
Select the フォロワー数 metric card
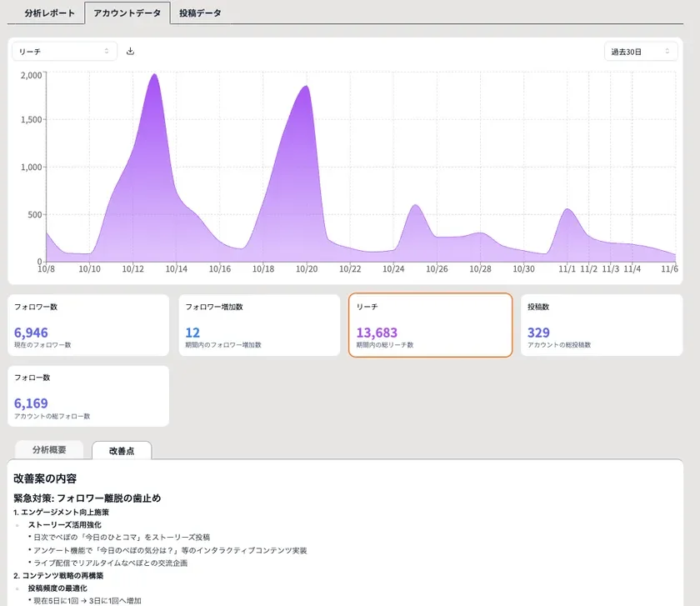[x=88, y=325]
